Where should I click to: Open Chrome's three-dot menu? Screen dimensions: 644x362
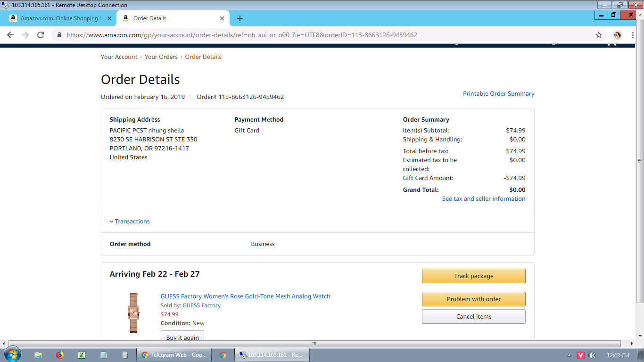click(x=633, y=35)
